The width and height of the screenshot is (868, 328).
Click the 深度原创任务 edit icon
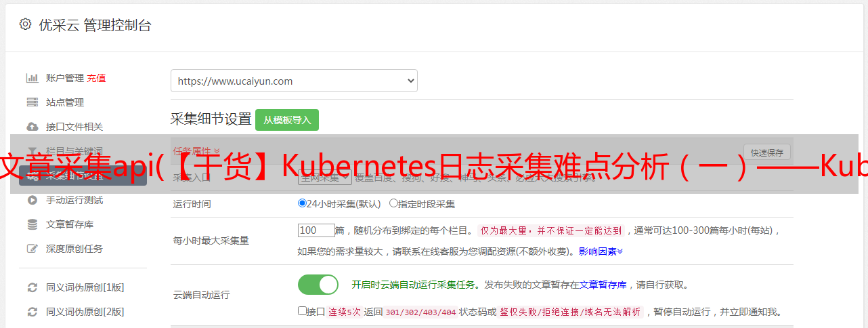32,249
